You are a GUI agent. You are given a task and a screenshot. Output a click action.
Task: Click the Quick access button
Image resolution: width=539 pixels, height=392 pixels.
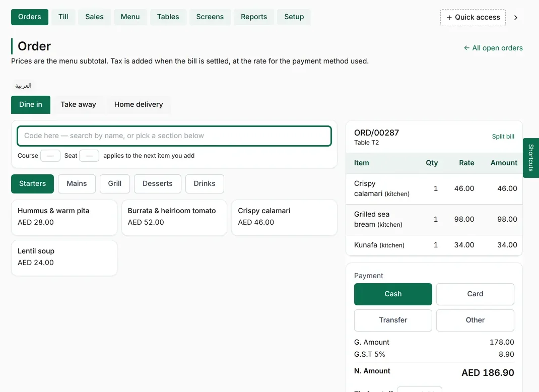(x=473, y=18)
